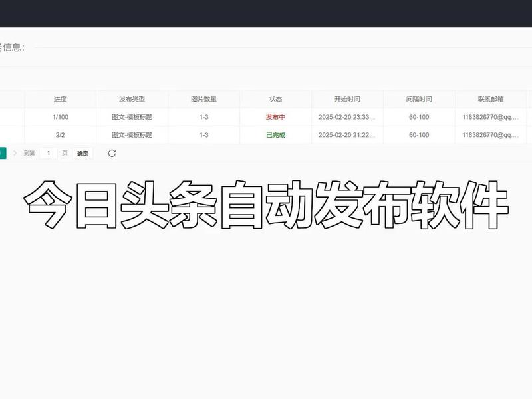Select start time 2025-02-20 23:33 cell
This screenshot has height=399, width=532.
347,117
